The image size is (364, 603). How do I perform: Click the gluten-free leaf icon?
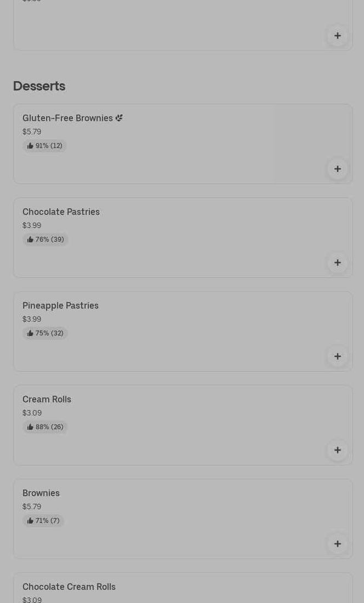tap(119, 118)
